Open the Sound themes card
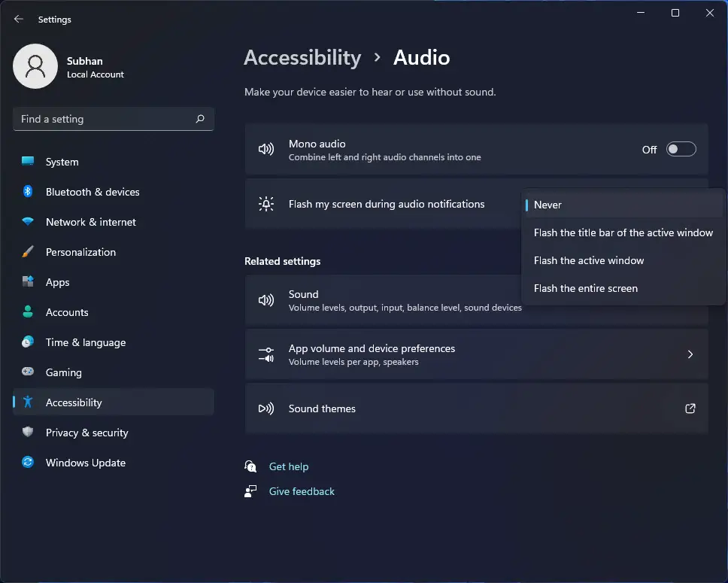 [477, 408]
